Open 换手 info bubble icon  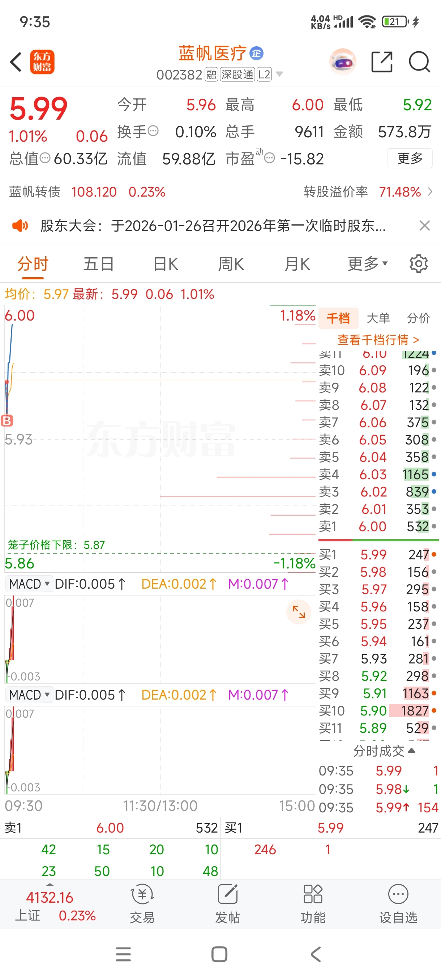tap(153, 131)
